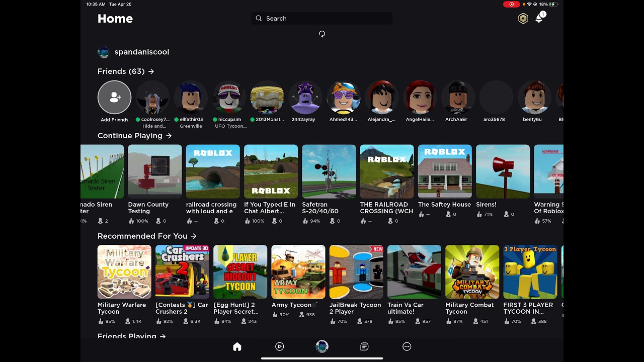Expand Recommended For You section arrow

coord(194,236)
